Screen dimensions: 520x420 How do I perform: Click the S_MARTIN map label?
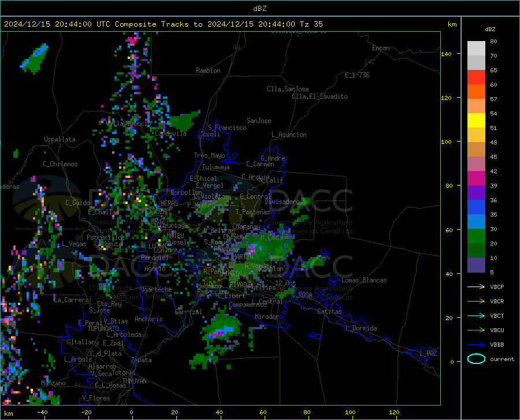239,257
